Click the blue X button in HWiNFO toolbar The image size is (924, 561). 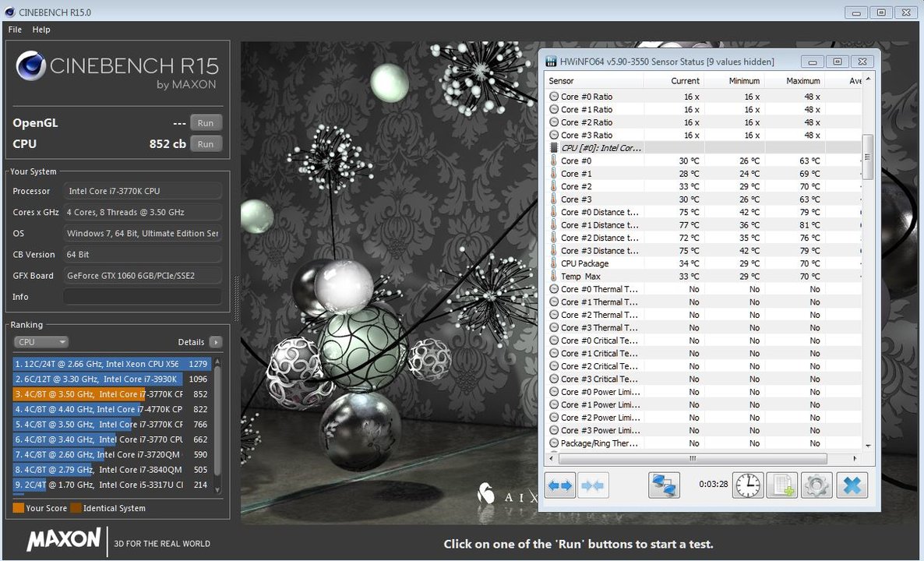852,485
